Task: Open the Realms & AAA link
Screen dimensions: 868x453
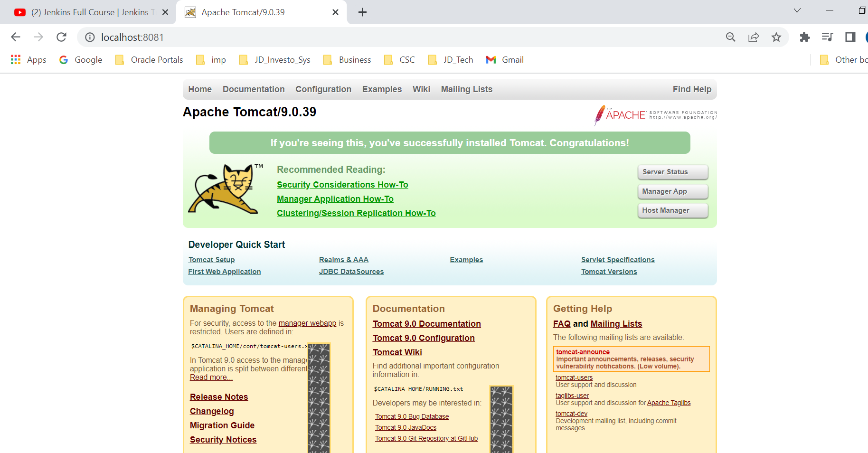Action: click(x=344, y=260)
